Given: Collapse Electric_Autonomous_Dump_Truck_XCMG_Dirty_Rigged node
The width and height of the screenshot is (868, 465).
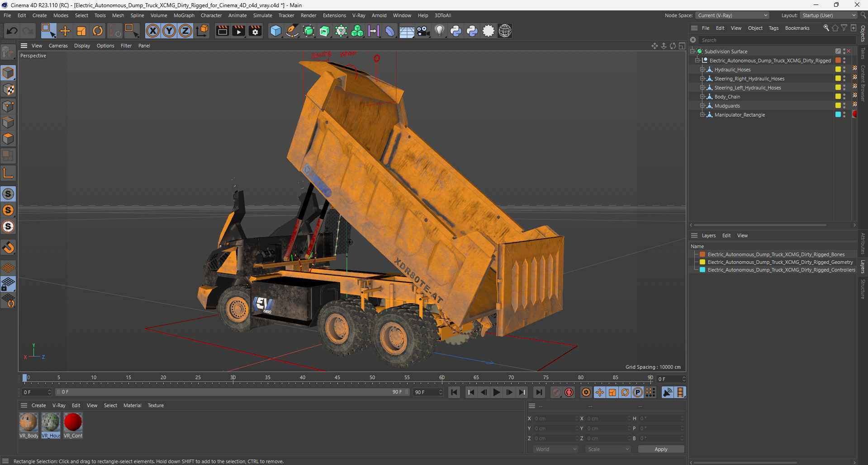Looking at the screenshot, I should click(697, 61).
